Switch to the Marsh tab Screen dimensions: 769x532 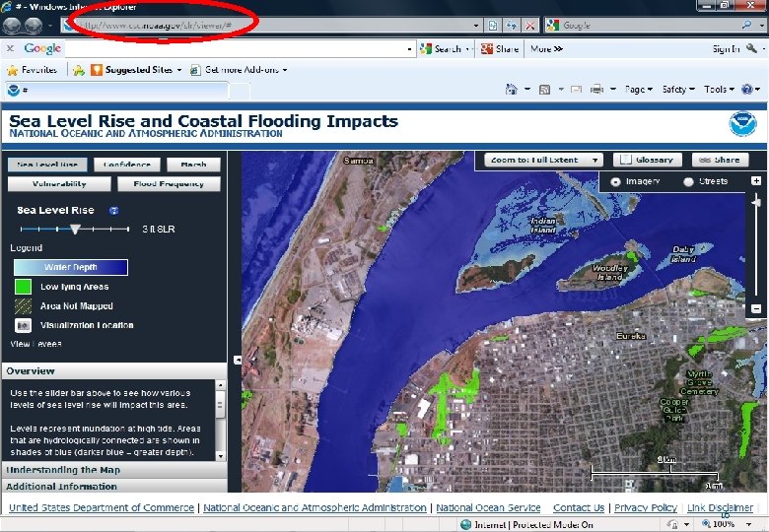(193, 165)
